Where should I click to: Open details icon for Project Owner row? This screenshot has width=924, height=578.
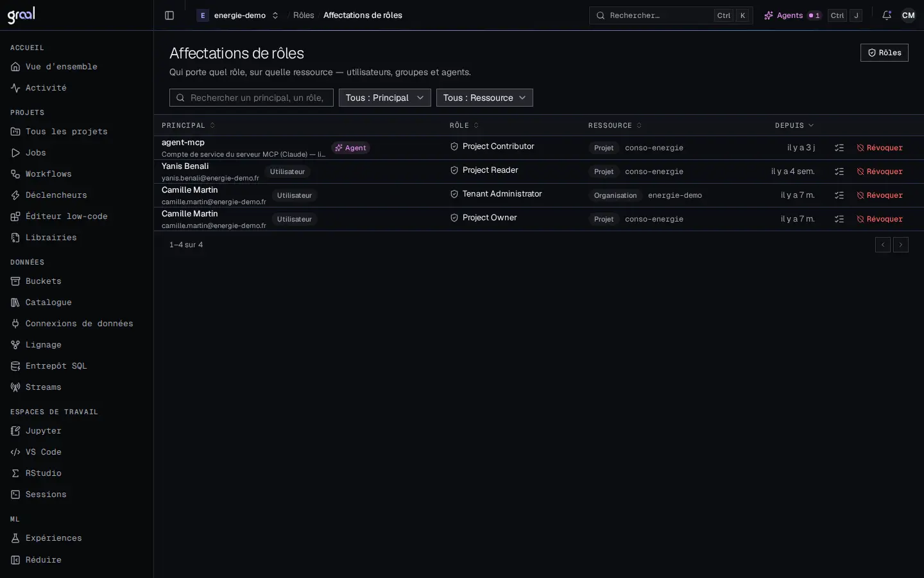pos(839,219)
